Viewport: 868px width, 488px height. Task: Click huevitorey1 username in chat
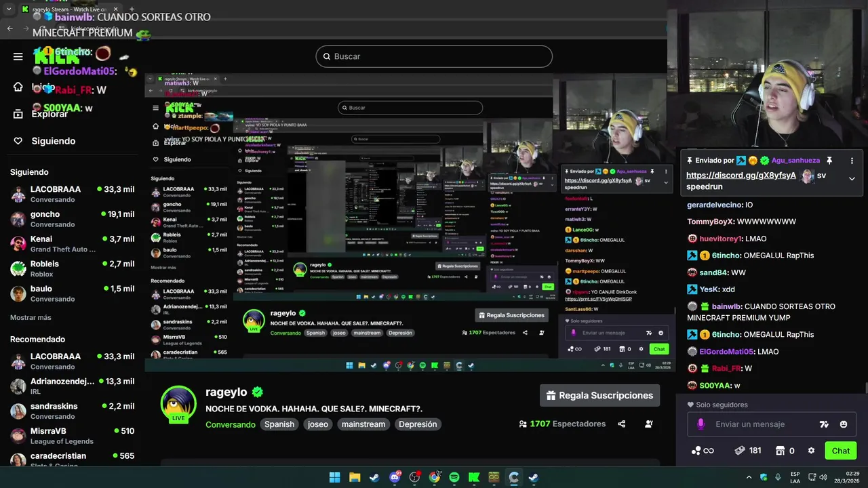tap(720, 239)
